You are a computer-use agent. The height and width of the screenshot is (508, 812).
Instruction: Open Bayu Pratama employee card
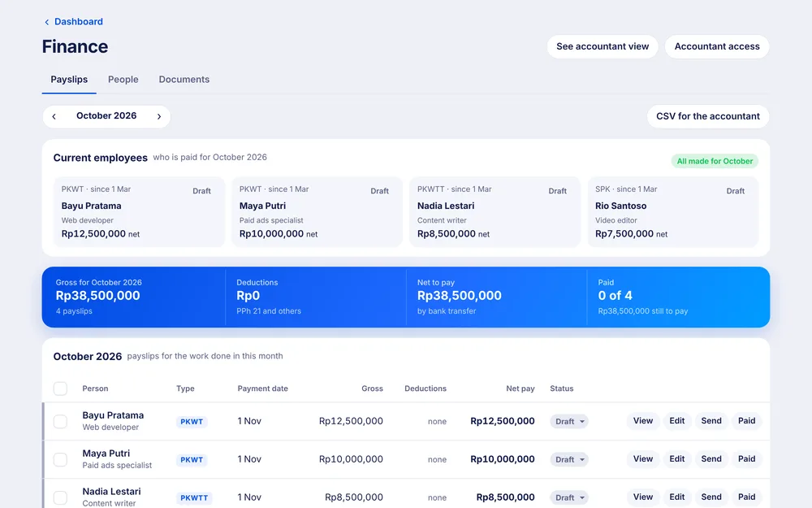point(140,212)
